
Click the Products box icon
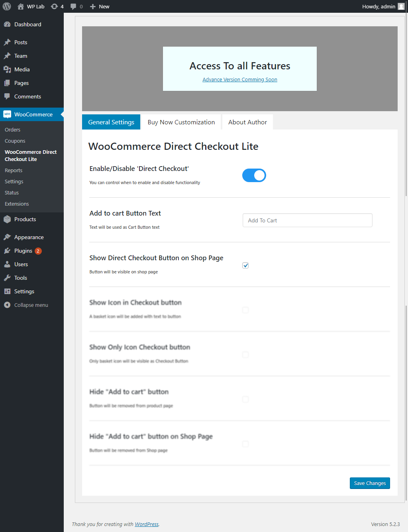pos(7,219)
